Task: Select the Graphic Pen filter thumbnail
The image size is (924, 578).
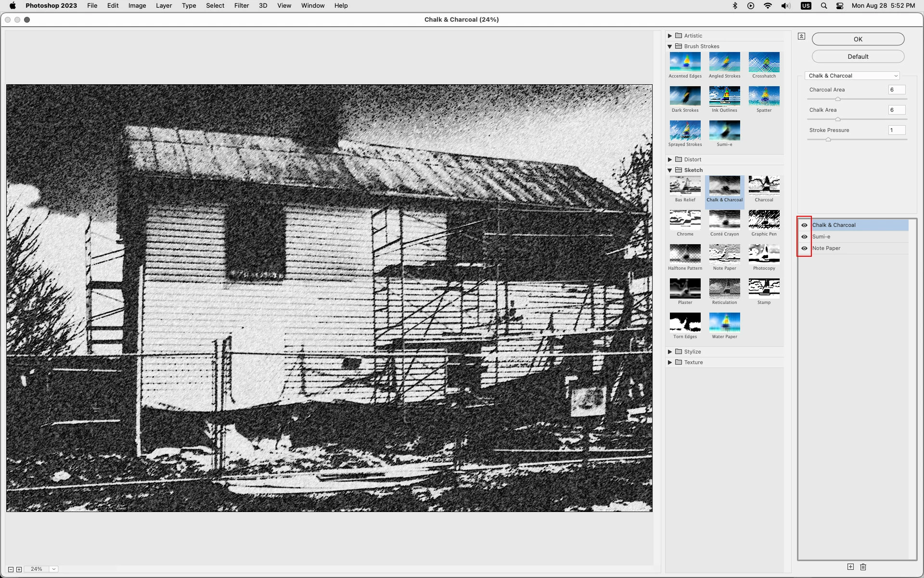Action: 764,220
